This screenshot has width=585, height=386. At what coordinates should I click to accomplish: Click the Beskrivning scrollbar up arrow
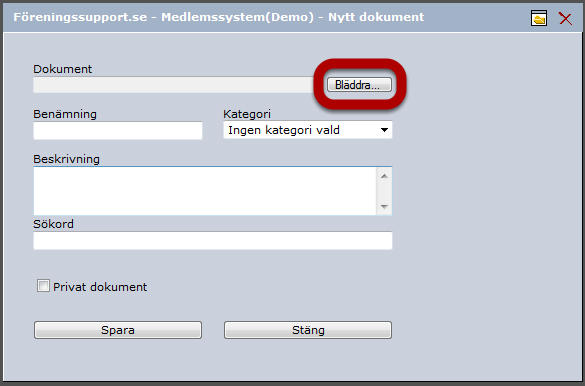tap(384, 176)
